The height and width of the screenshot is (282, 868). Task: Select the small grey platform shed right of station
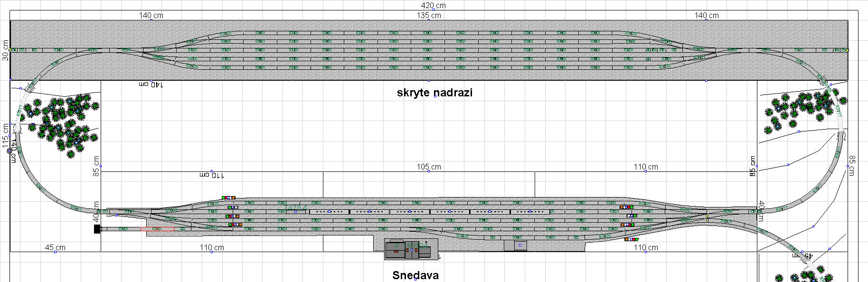point(515,245)
